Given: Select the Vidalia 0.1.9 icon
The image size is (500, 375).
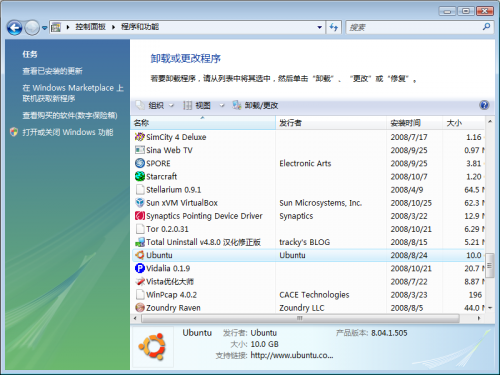Looking at the screenshot, I should (x=140, y=268).
